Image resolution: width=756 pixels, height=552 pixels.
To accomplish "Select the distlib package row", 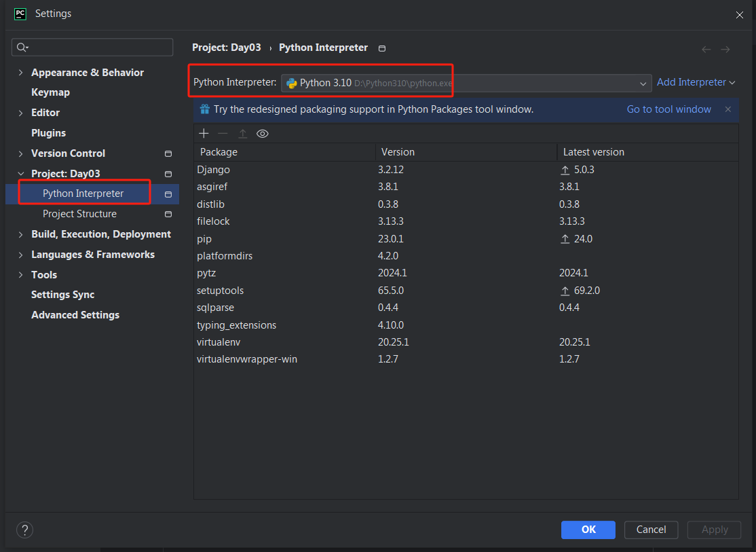I will pos(466,204).
